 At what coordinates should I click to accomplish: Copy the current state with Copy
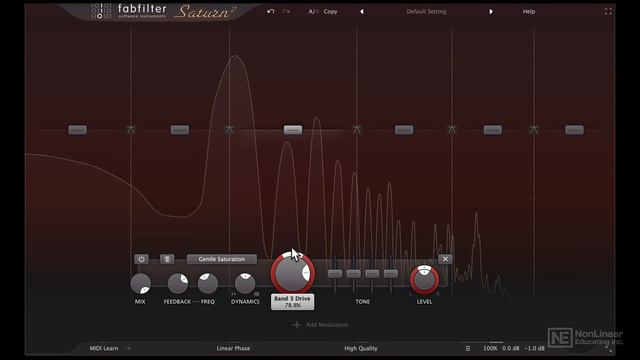pos(331,11)
